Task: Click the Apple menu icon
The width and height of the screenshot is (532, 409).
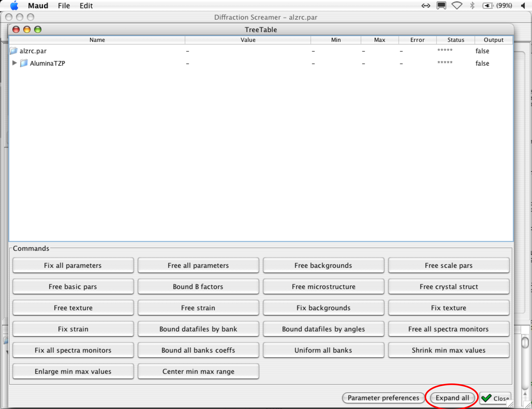Action: 14,5
